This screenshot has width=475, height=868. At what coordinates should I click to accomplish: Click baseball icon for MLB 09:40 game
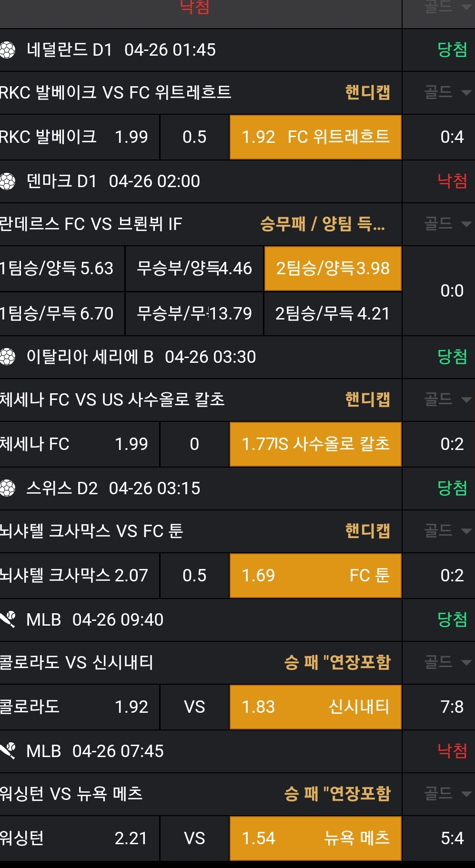(x=8, y=619)
